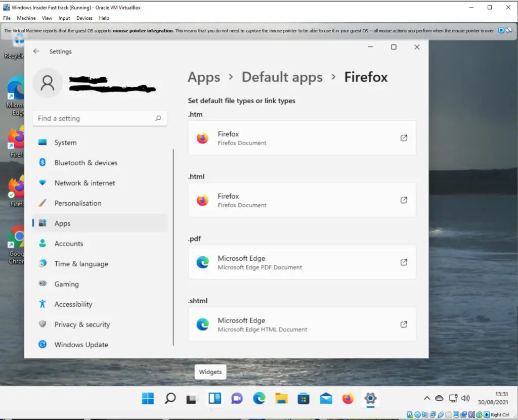
Task: Go back using the Settings back arrow
Action: point(36,51)
